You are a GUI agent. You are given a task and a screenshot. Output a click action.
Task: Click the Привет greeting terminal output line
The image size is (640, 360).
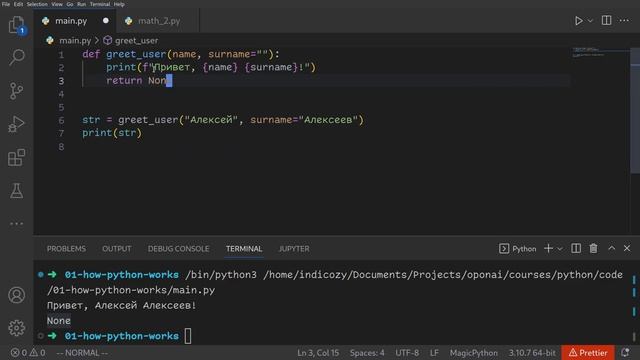coord(122,306)
